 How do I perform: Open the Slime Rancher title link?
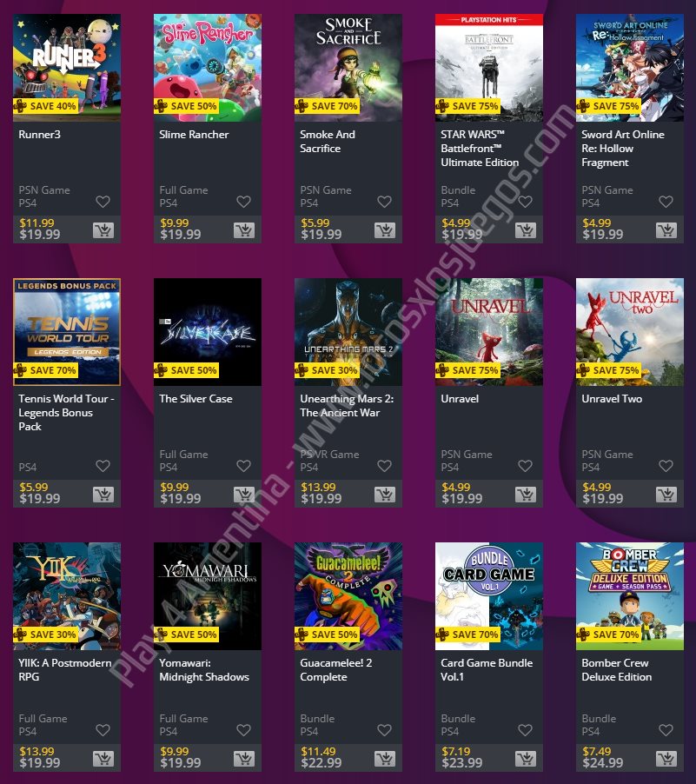(x=194, y=135)
